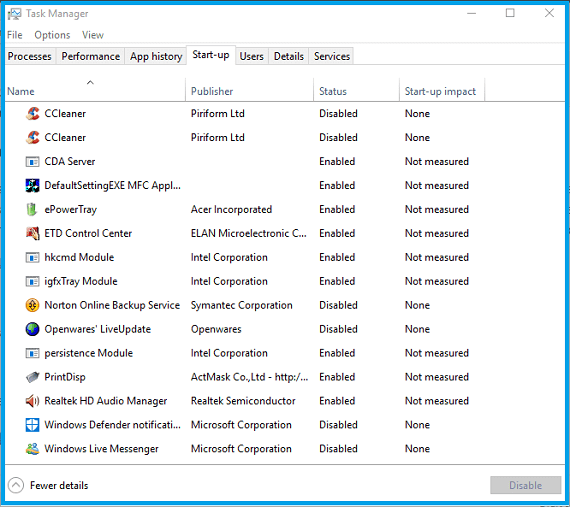The image size is (570, 507).
Task: Select the igfxTray Module name
Action: pyautogui.click(x=81, y=282)
